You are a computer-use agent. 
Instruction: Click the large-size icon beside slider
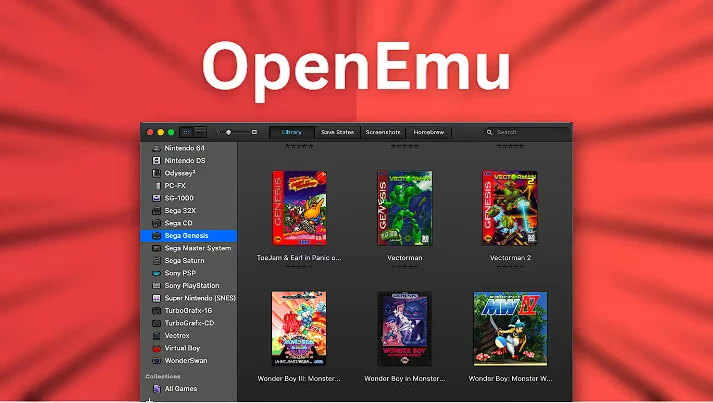pyautogui.click(x=254, y=132)
